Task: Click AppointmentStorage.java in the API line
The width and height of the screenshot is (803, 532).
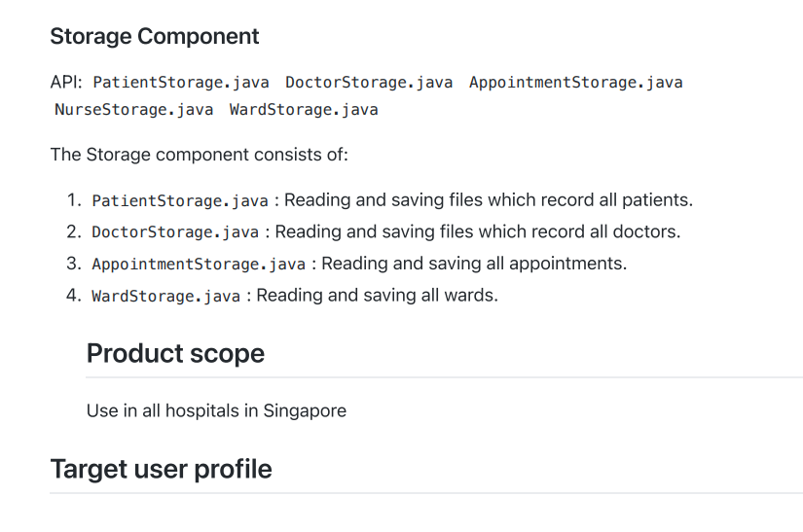Action: coord(575,83)
